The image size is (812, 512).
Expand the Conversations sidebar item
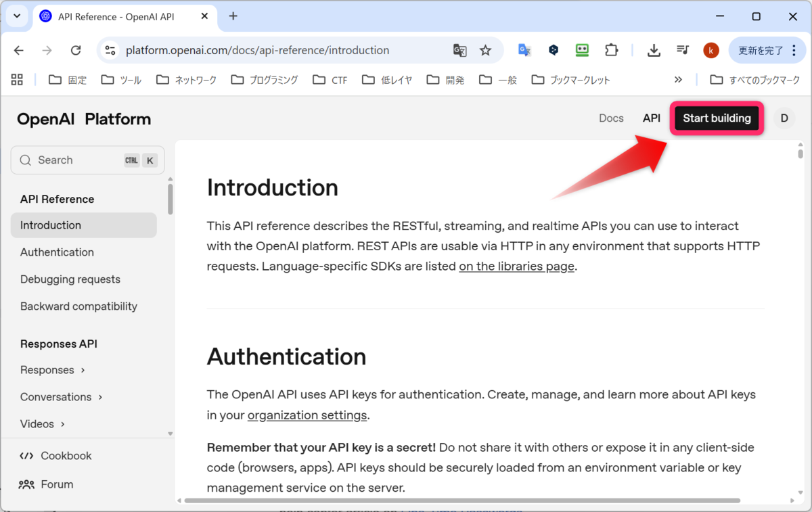coord(61,397)
